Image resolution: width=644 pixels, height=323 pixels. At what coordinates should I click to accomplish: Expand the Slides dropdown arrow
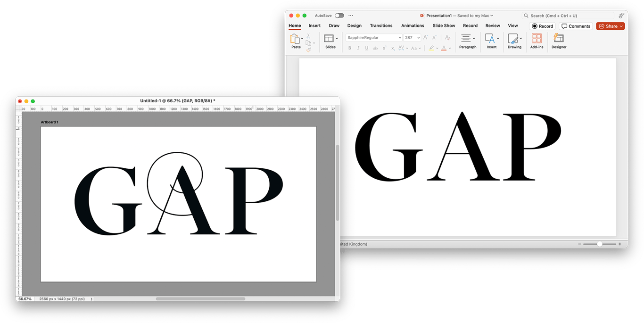337,39
